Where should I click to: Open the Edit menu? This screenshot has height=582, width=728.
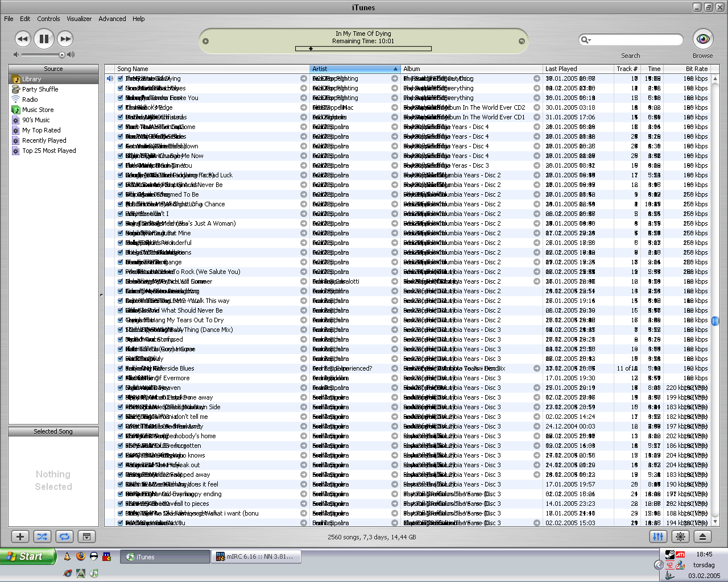tap(25, 19)
